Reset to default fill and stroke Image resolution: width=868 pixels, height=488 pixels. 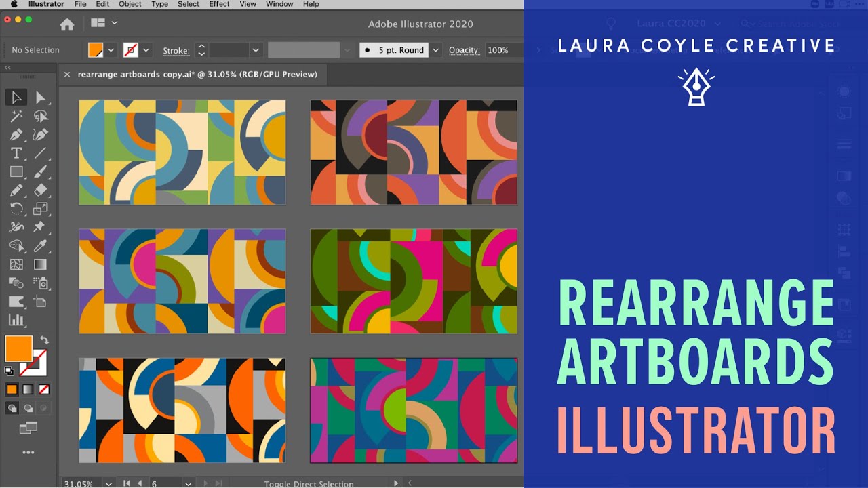pyautogui.click(x=9, y=371)
